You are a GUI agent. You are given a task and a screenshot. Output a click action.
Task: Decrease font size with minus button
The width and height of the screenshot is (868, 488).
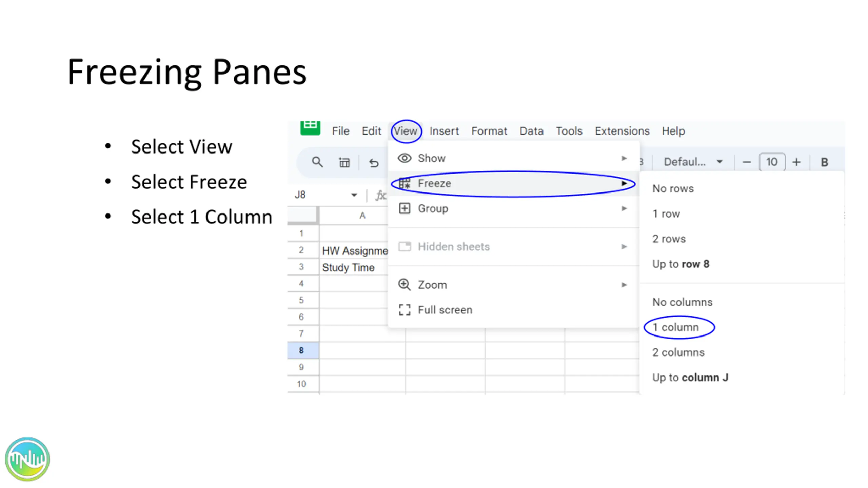pyautogui.click(x=746, y=162)
